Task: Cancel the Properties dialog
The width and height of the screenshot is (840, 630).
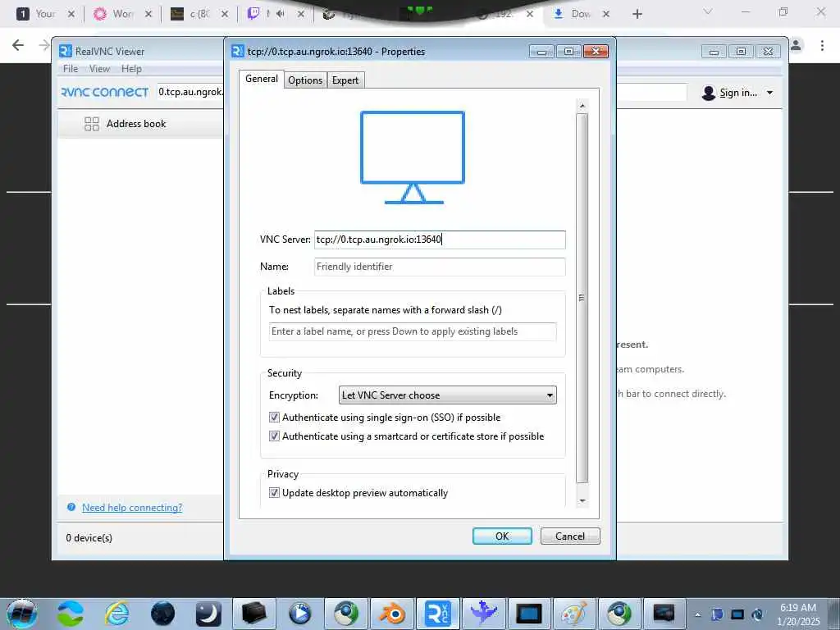Action: pos(570,536)
